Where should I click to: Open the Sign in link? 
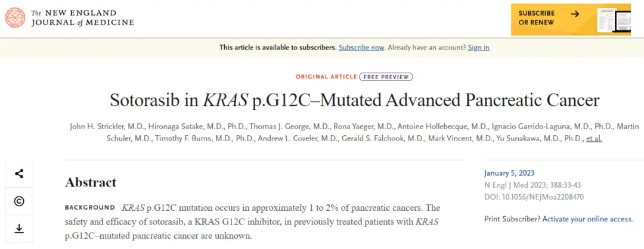[x=478, y=47]
